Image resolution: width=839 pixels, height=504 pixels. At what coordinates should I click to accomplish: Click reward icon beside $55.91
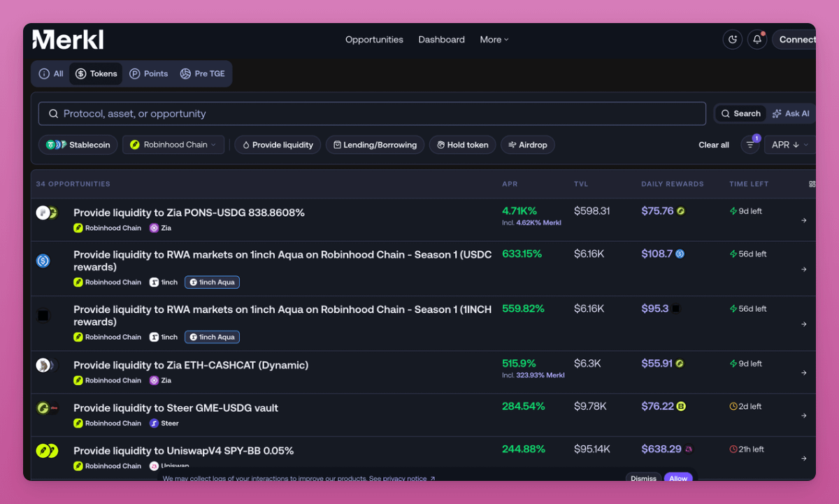680,363
